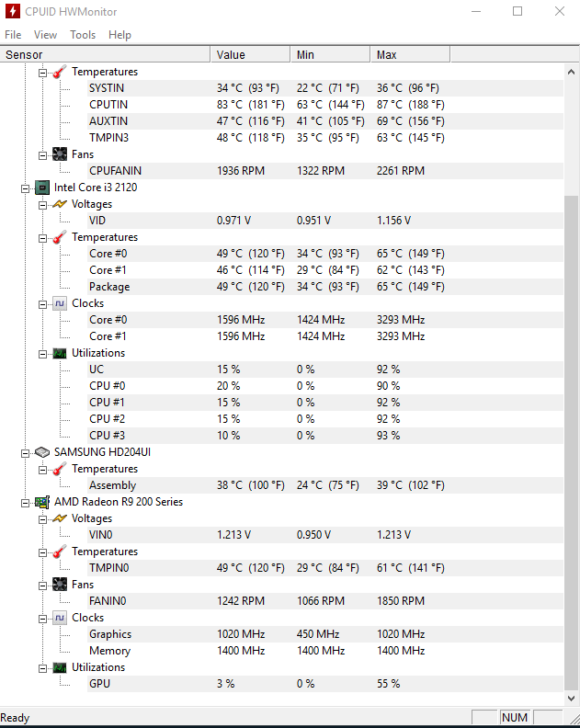Collapse the SAMSUNG HD204UI tree node

25,453
